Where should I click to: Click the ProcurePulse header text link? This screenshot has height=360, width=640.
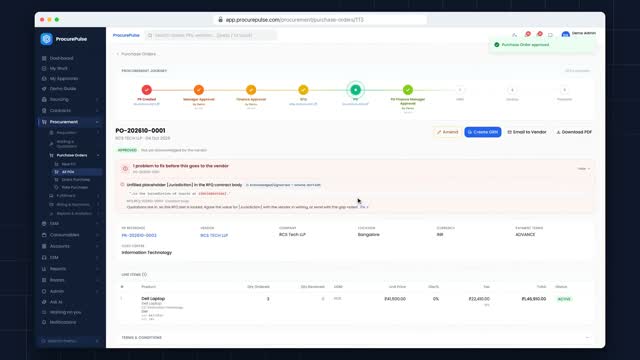(126, 36)
